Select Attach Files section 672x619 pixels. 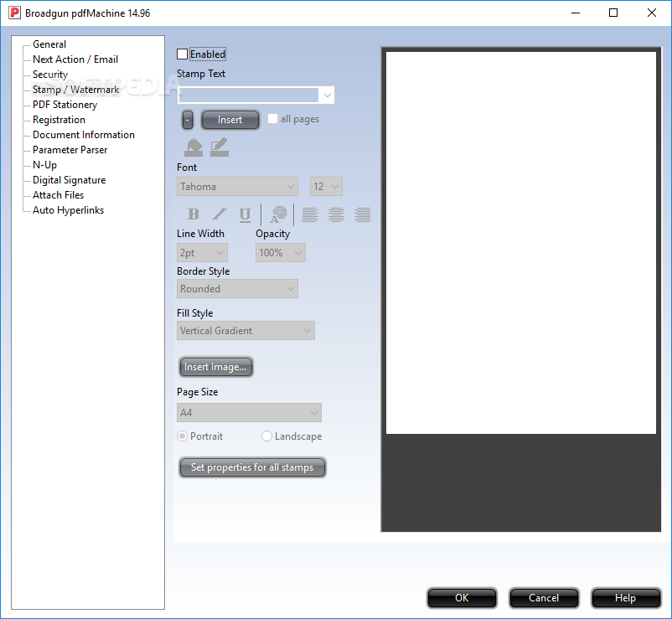click(x=59, y=195)
